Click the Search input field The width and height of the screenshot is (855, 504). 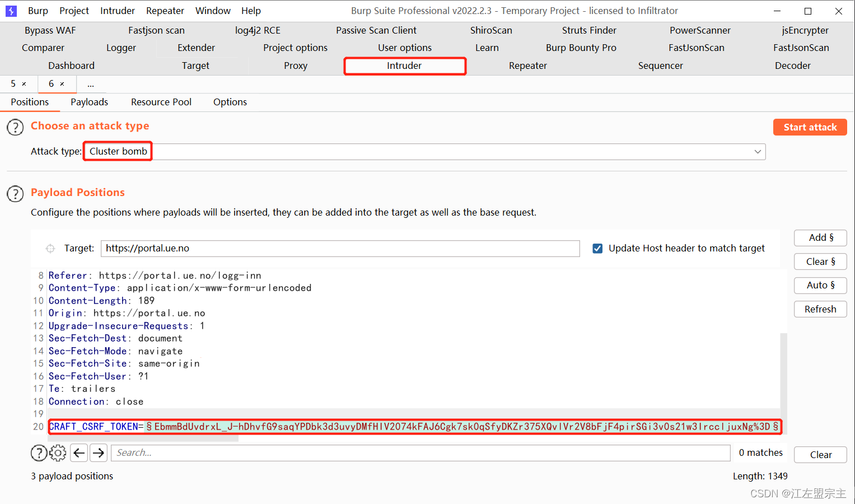[421, 452]
